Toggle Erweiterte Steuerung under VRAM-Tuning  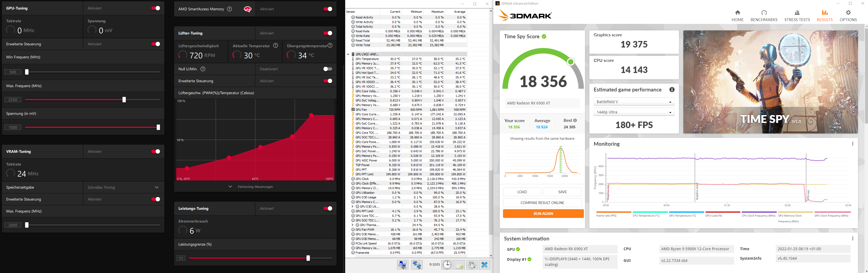coord(155,199)
